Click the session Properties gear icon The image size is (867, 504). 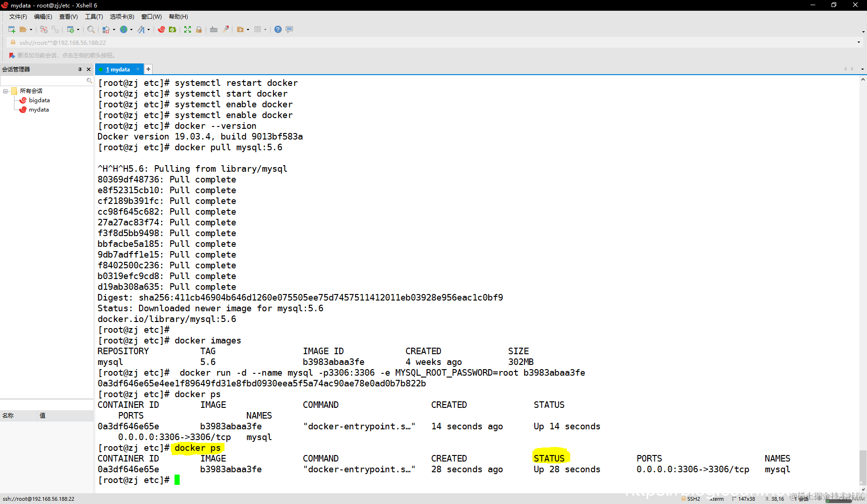click(70, 29)
